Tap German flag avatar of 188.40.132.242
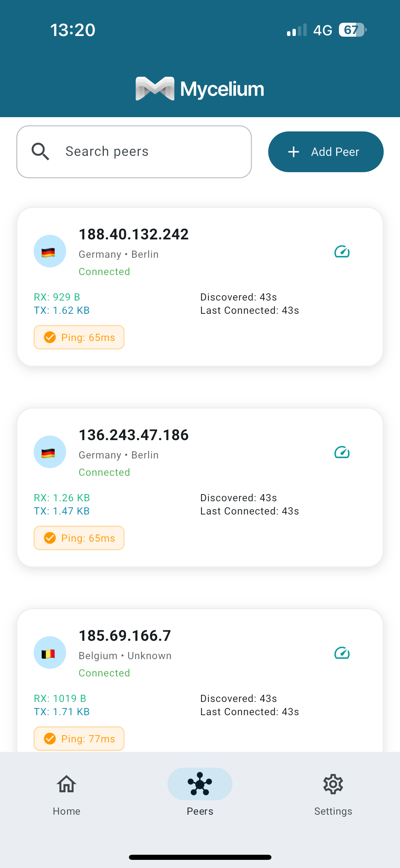400x868 pixels. coord(50,251)
